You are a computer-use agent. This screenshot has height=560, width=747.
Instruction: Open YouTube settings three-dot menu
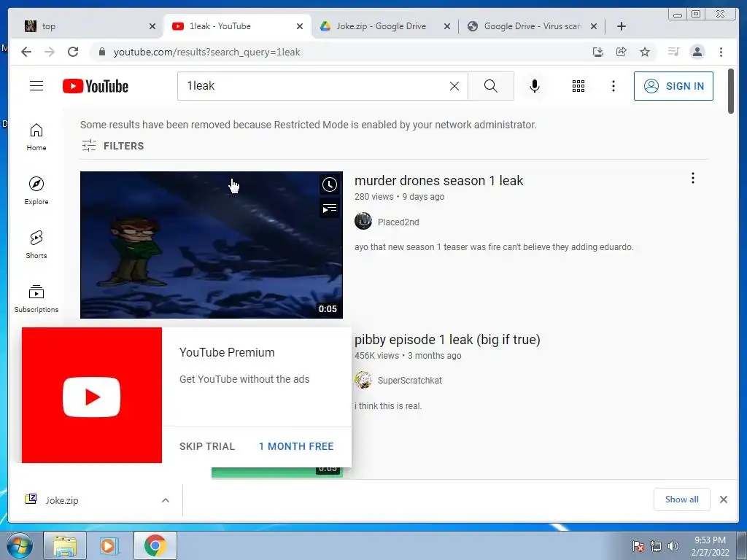pos(613,86)
